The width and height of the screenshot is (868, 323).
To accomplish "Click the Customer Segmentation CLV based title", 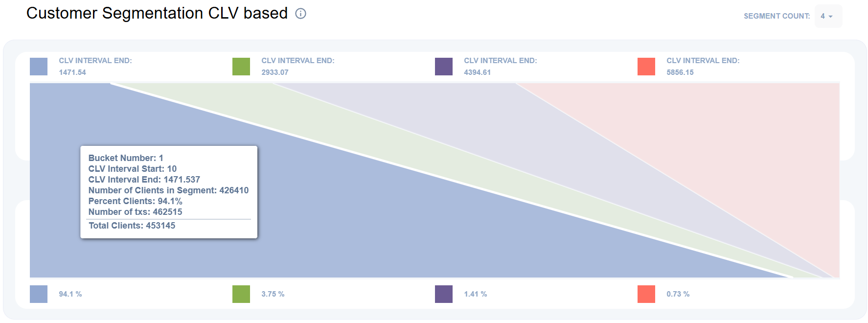I will (157, 13).
